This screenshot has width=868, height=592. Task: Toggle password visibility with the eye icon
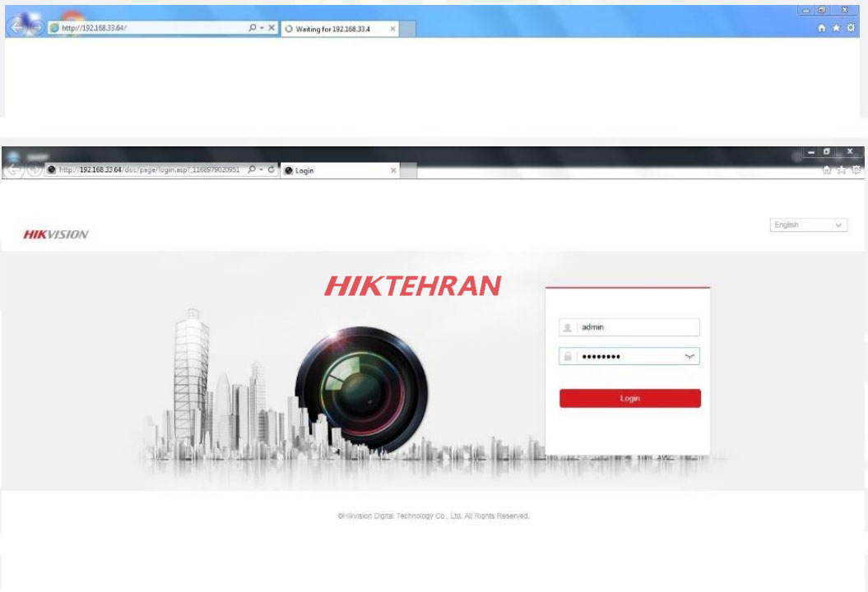coord(689,356)
